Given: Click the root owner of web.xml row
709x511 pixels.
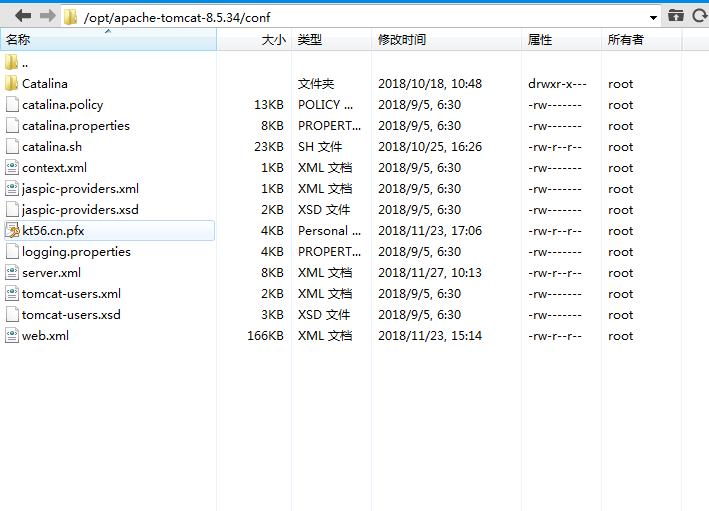Looking at the screenshot, I should [x=620, y=336].
